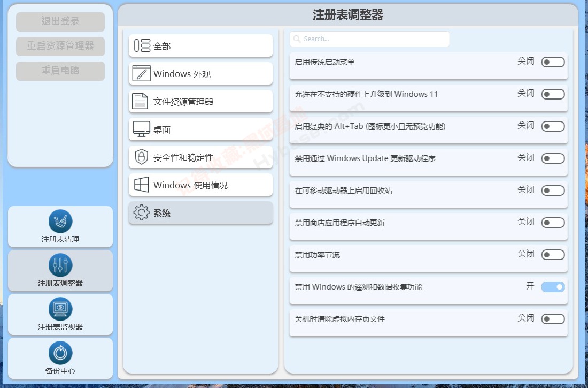Select the 注册表调整器 sliders icon
Screen dimensions: 588x388
tap(60, 264)
